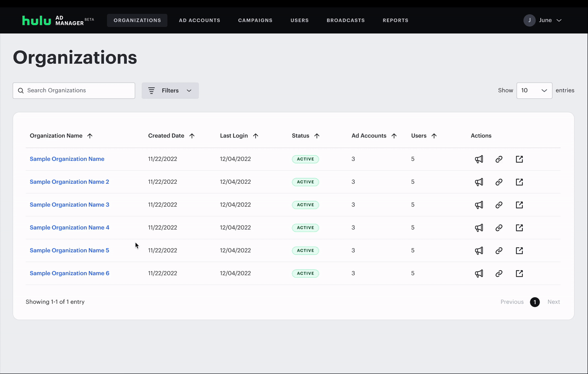
Task: Open external link for Sample Organization Name 6
Action: [519, 273]
